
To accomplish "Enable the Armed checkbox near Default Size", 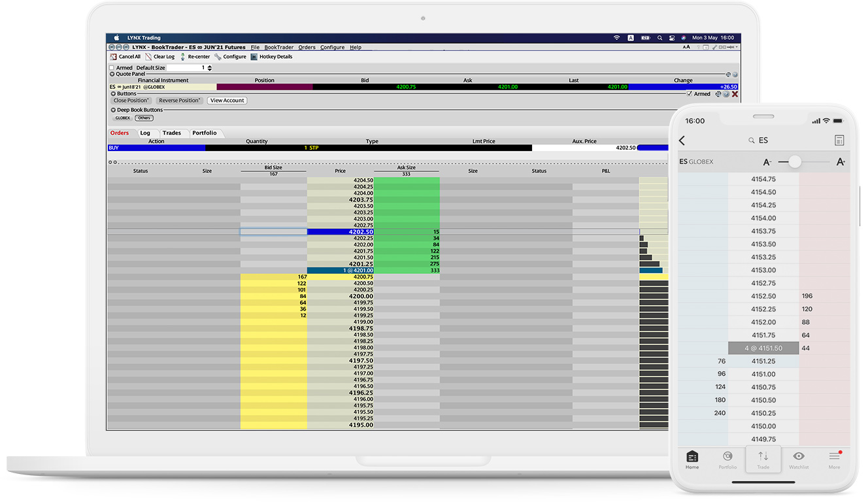I will (x=112, y=68).
